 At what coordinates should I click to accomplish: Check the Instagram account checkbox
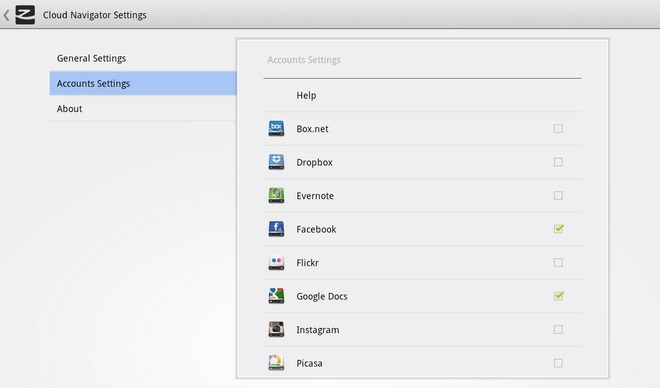click(x=558, y=329)
